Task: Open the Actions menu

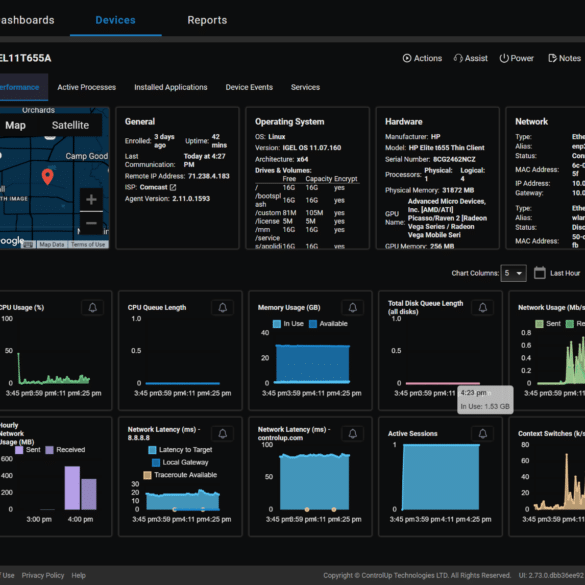Action: (x=422, y=58)
